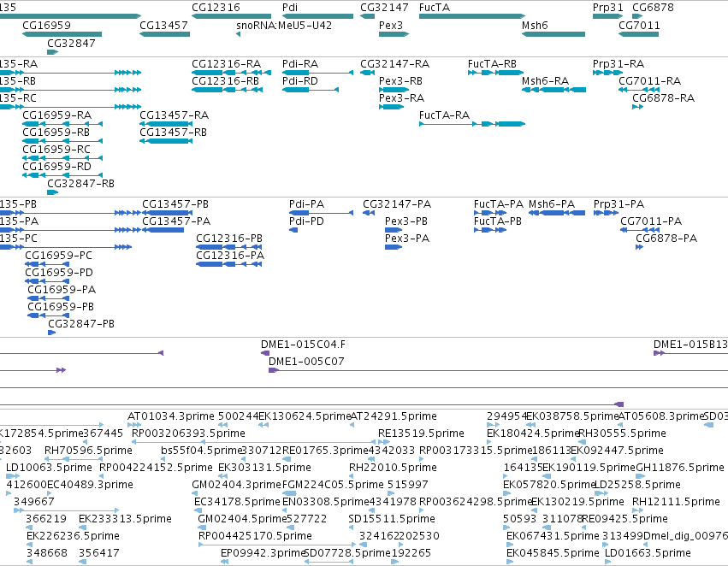
Task: Select clone label DME1-015C04.F
Action: tap(303, 345)
